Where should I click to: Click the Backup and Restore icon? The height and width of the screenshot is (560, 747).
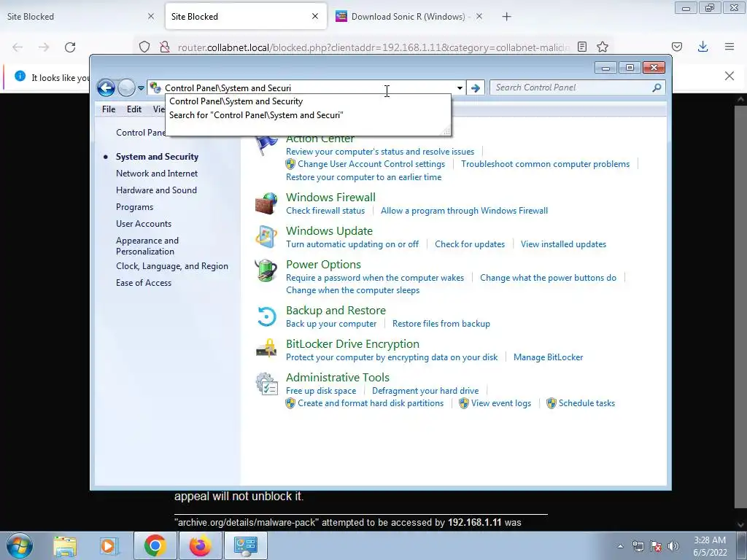[266, 316]
